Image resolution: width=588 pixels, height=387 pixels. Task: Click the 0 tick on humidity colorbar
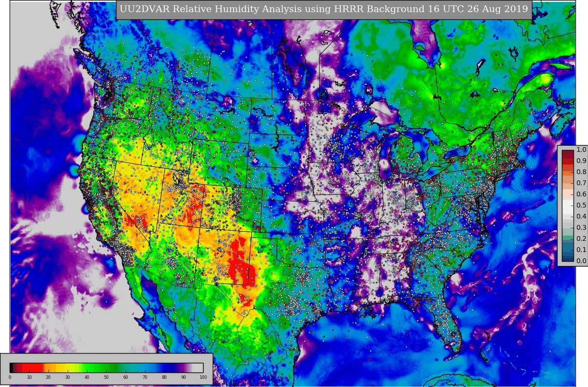(10, 377)
